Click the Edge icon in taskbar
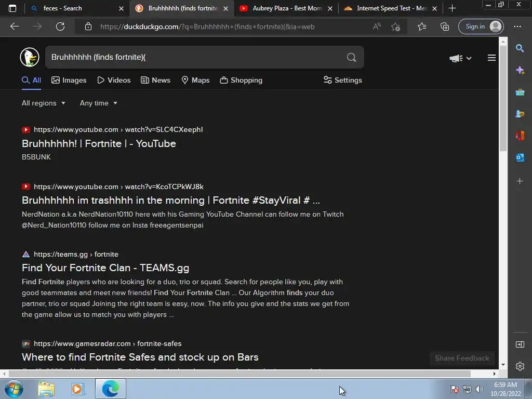The height and width of the screenshot is (399, 532). pyautogui.click(x=111, y=389)
